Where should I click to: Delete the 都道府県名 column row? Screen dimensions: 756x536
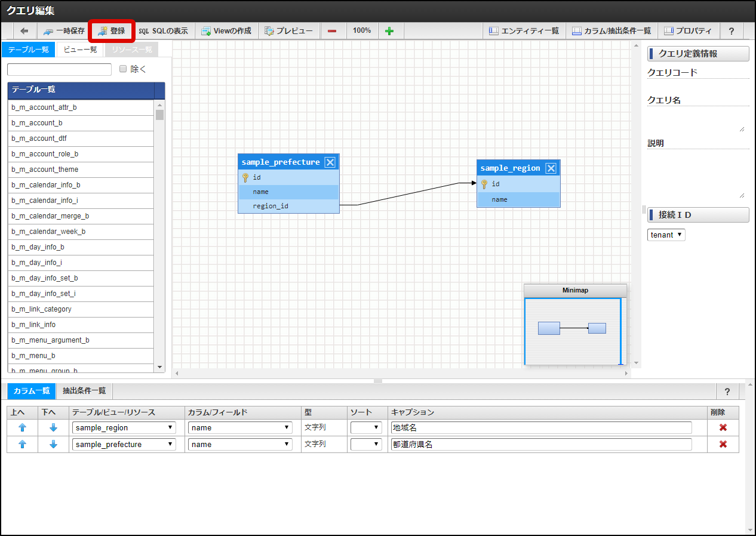click(723, 444)
